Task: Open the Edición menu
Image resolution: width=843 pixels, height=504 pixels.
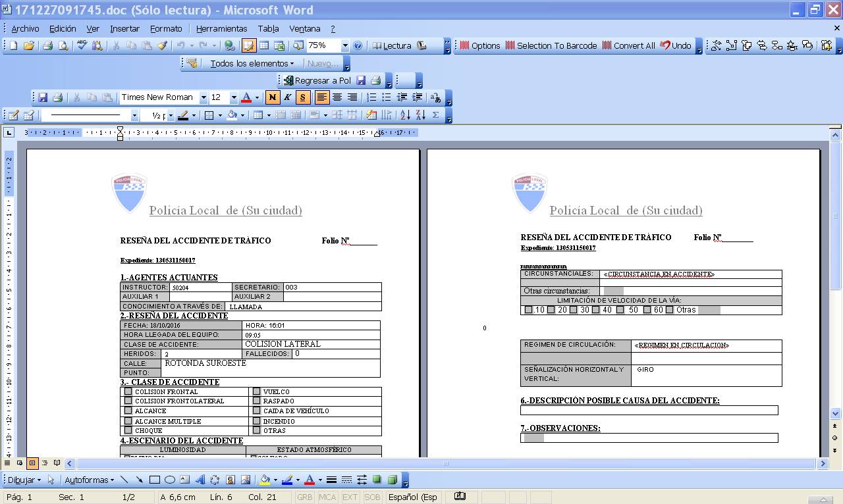Action: tap(63, 28)
